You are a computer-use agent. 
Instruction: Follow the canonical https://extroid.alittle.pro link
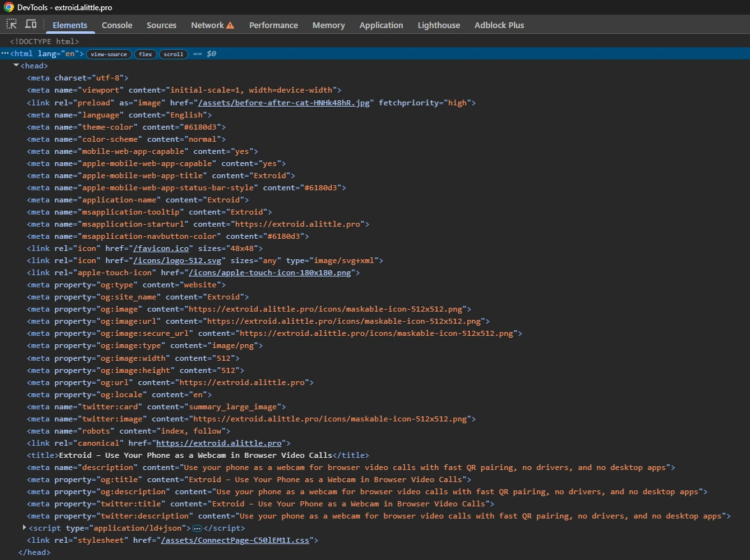218,443
